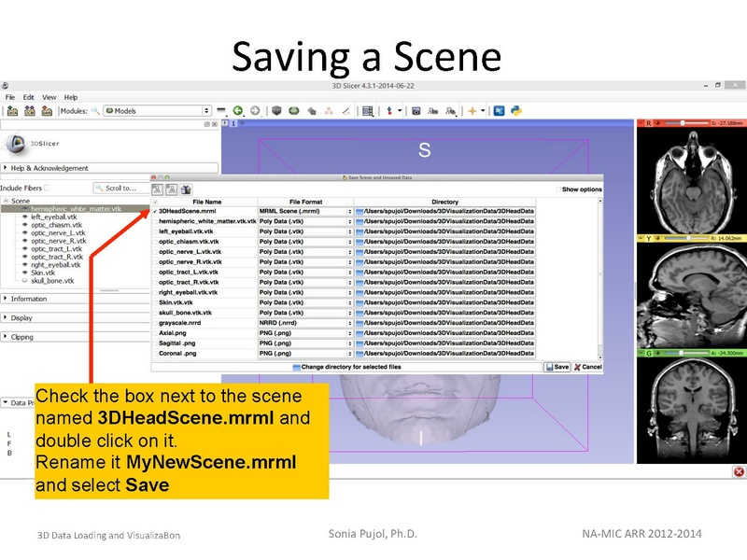The height and width of the screenshot is (560, 747).
Task: Open the mouse mode dropdown arrow
Action: click(400, 111)
